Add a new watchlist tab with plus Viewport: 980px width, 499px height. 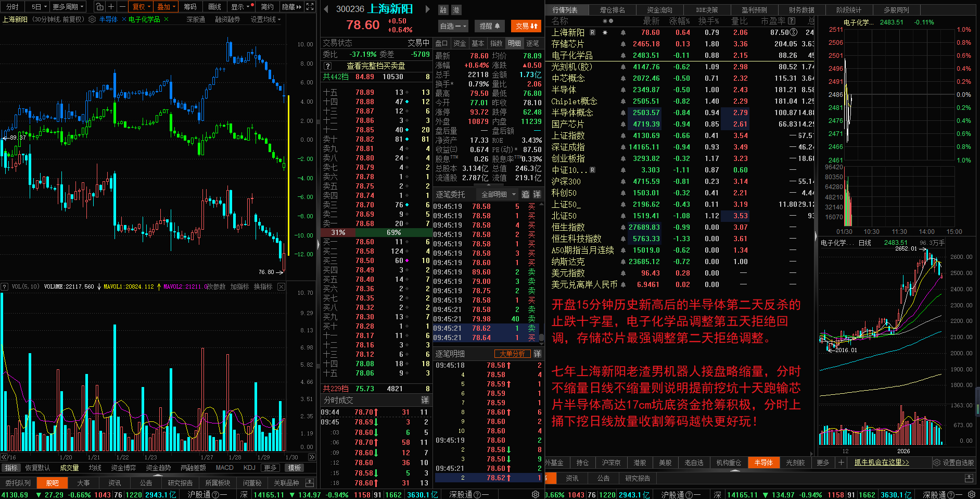pyautogui.click(x=841, y=463)
